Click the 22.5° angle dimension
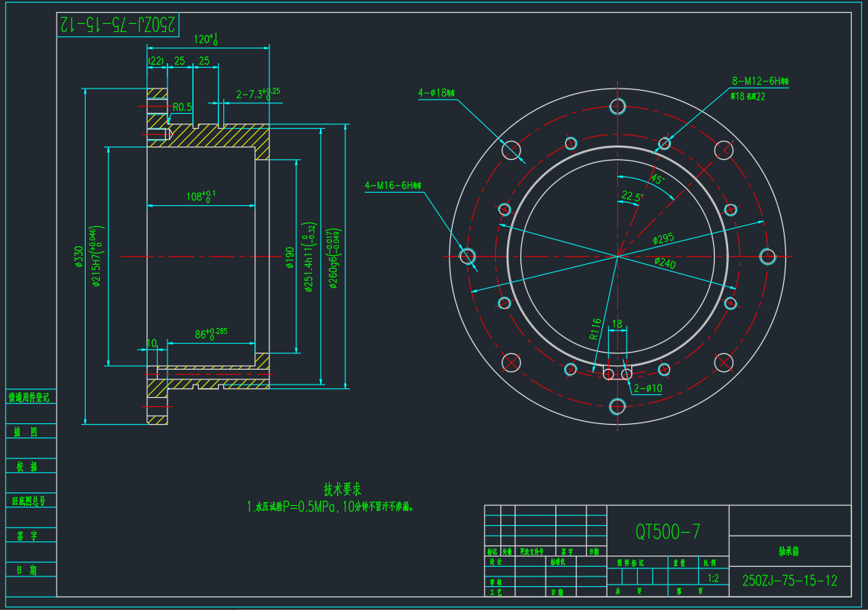Screen dimensions: 868x610 click(x=631, y=196)
